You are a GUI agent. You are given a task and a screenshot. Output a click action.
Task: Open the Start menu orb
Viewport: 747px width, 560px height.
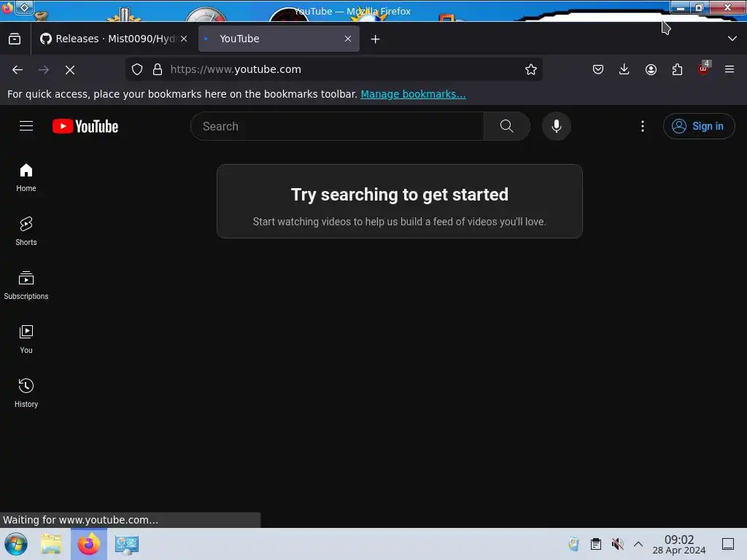coord(16,544)
